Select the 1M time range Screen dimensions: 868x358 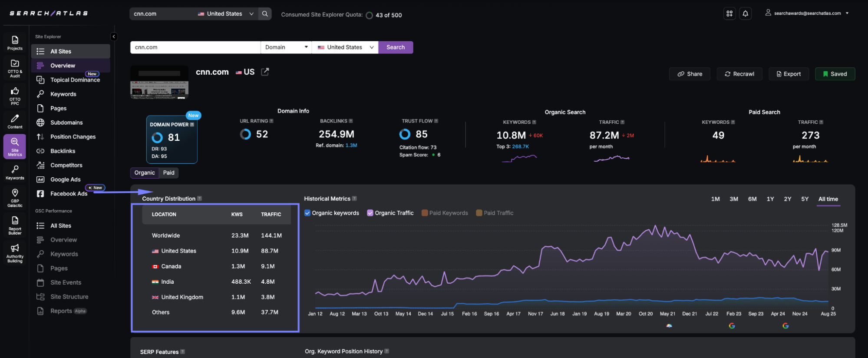[x=716, y=199]
